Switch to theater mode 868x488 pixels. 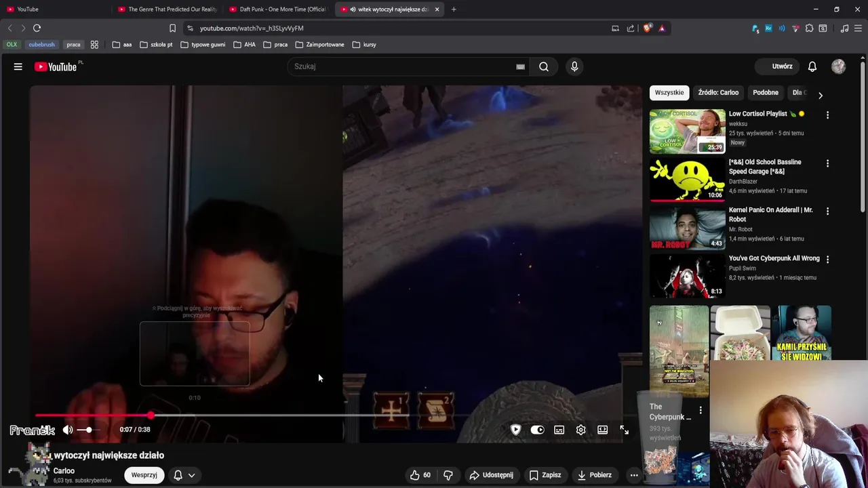tap(602, 430)
